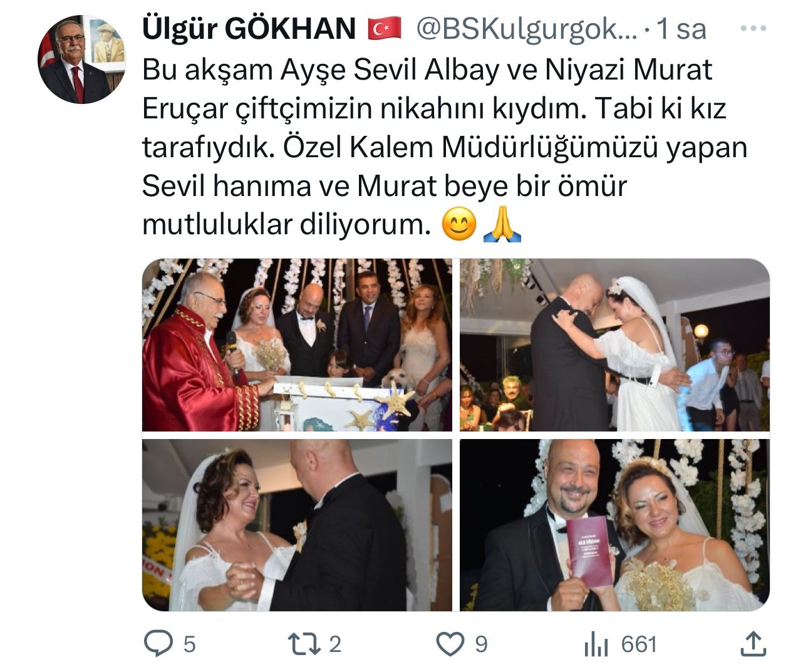The width and height of the screenshot is (808, 672).
Task: Open the three-dot more options menu
Action: pyautogui.click(x=753, y=29)
